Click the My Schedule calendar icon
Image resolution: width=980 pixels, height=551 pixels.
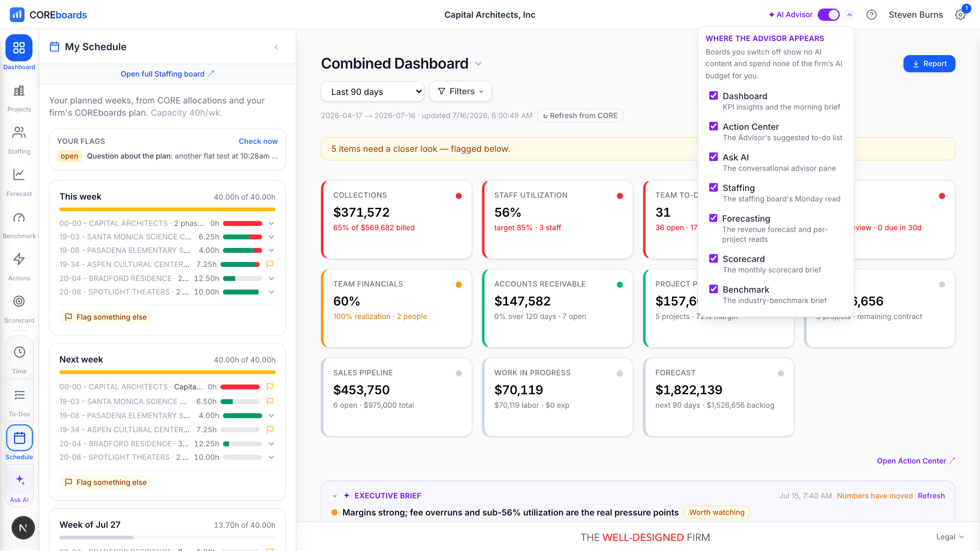coord(55,47)
